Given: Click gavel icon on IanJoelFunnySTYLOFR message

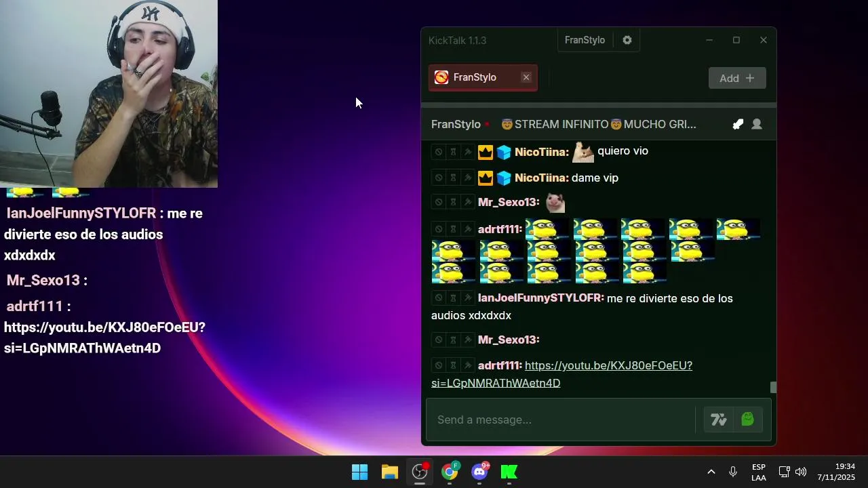Looking at the screenshot, I should click(467, 298).
